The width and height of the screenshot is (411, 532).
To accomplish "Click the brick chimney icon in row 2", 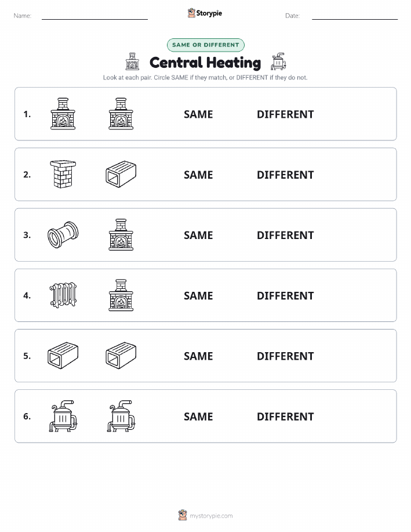I will pyautogui.click(x=63, y=175).
